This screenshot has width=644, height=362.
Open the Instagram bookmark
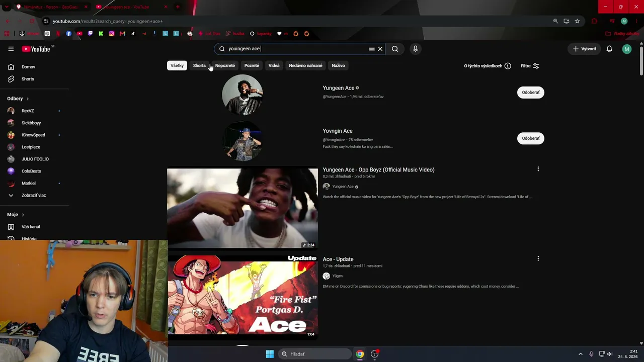click(112, 34)
